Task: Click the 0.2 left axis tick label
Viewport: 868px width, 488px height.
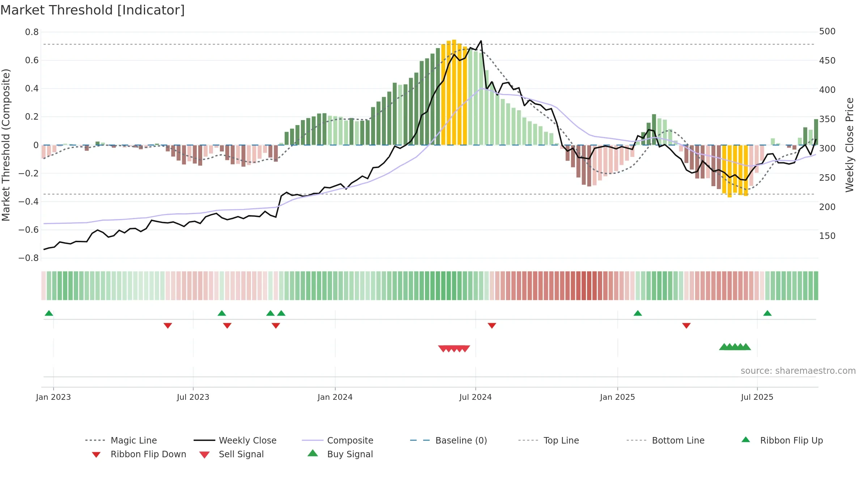Action: pos(32,117)
